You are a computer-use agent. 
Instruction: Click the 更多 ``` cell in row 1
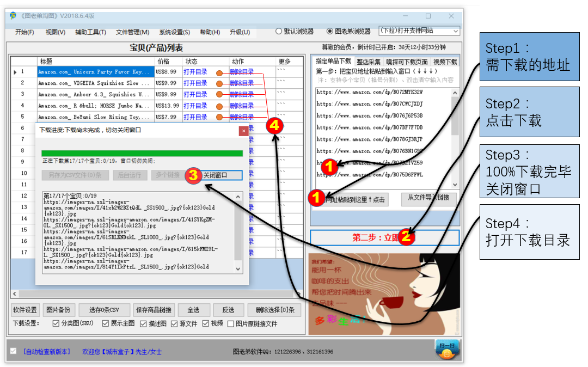tap(289, 71)
